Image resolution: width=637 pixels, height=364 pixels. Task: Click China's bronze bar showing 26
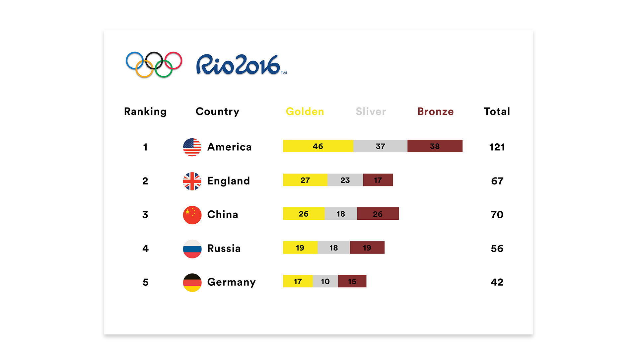[378, 214]
